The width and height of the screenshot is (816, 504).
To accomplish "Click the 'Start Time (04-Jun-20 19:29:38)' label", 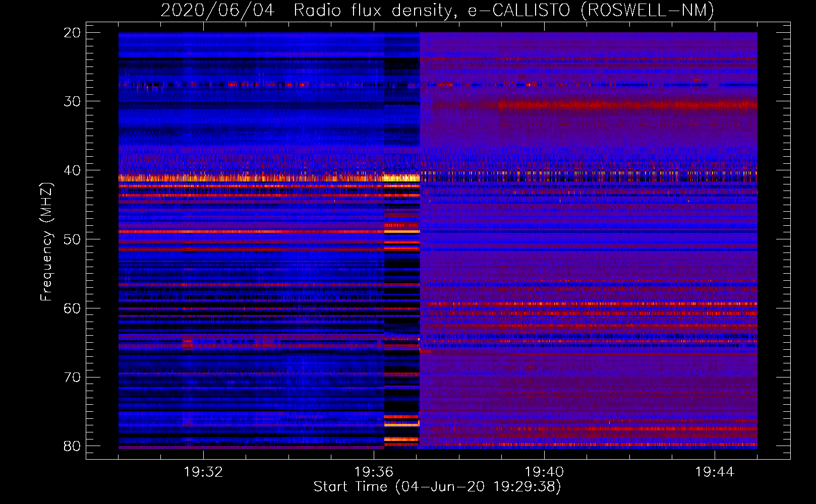I will (437, 487).
